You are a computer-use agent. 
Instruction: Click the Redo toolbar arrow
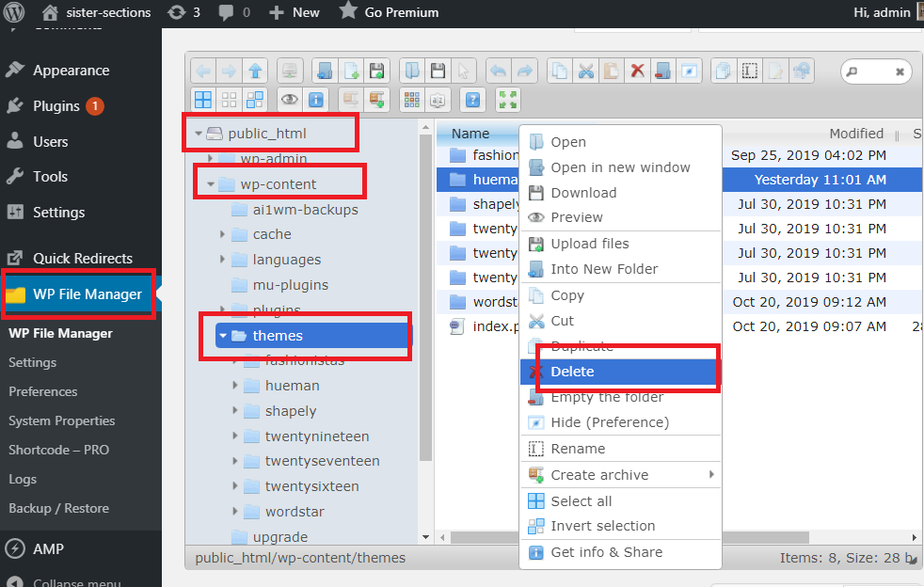(x=524, y=71)
